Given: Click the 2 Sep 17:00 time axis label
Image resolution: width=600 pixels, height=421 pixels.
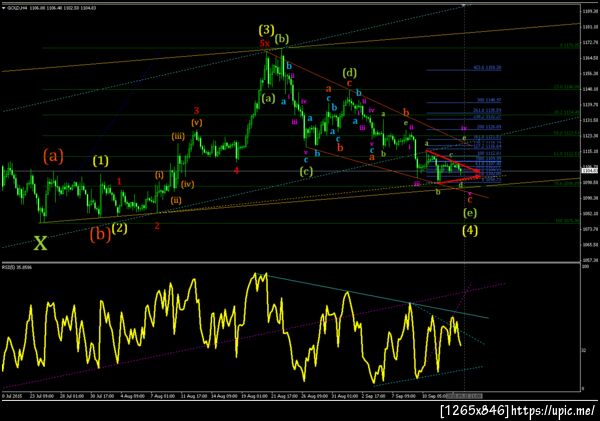Looking at the screenshot, I should (x=373, y=396).
